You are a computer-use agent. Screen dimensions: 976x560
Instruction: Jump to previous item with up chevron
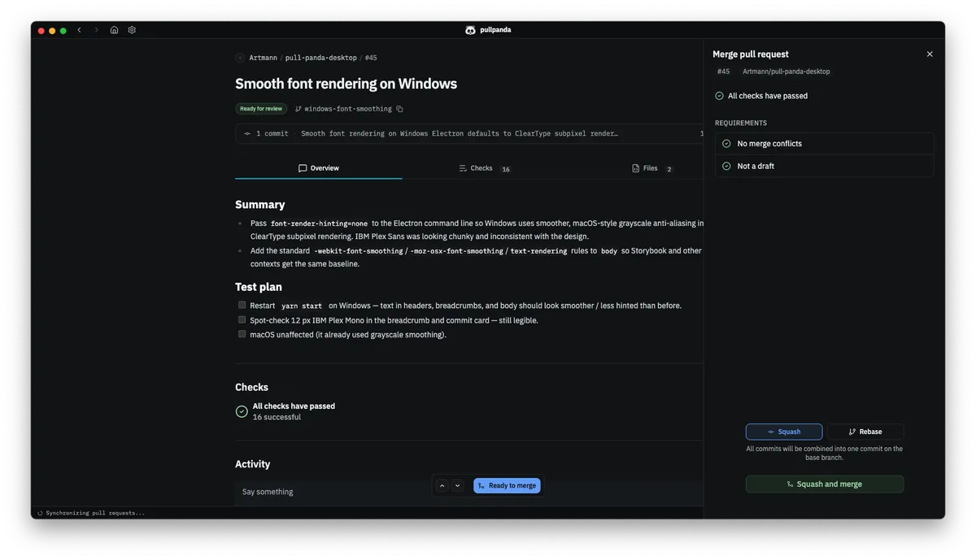point(442,486)
